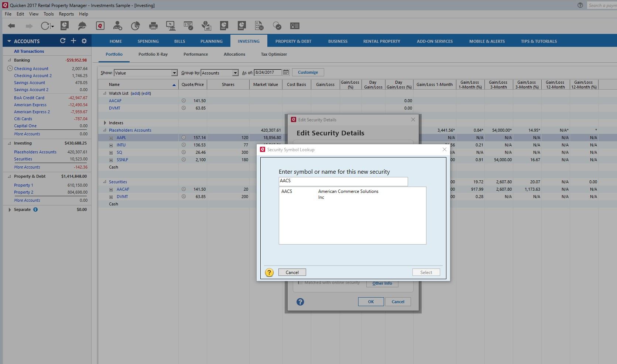The height and width of the screenshot is (364, 617).
Task: Expand the Separate accounts section
Action: [10, 209]
